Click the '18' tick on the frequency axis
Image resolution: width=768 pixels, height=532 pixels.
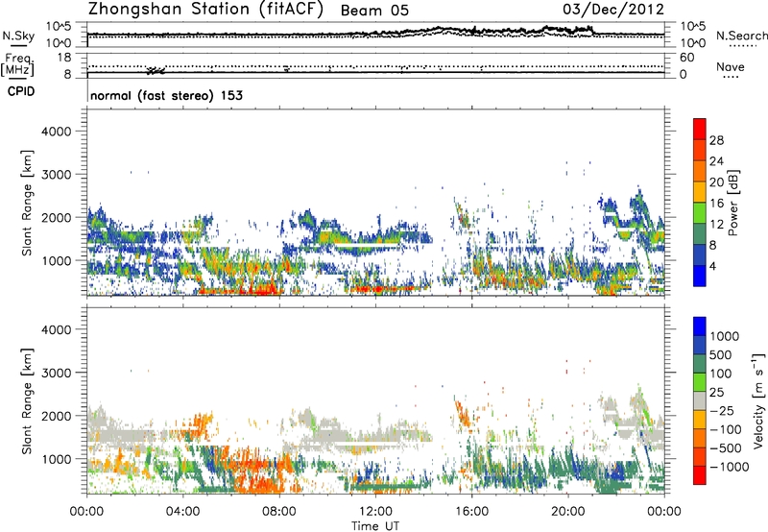click(x=64, y=58)
